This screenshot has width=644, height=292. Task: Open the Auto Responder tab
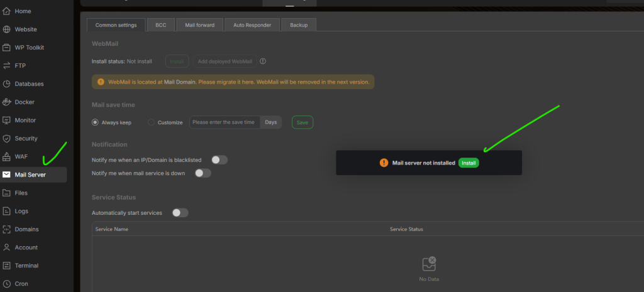[252, 25]
